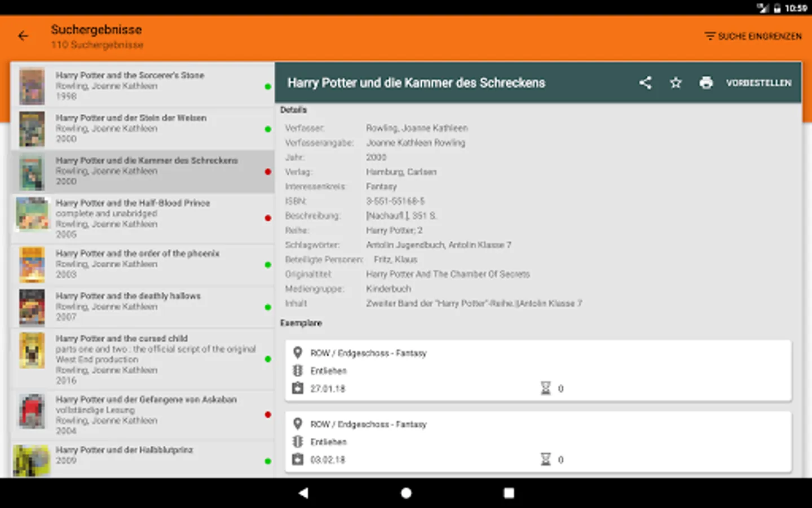Click the Suchergebnisse title
The image size is (812, 508).
pyautogui.click(x=96, y=29)
